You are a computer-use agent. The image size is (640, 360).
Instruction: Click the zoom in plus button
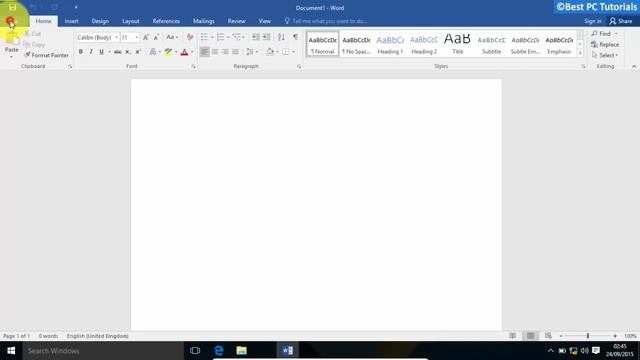tap(615, 336)
